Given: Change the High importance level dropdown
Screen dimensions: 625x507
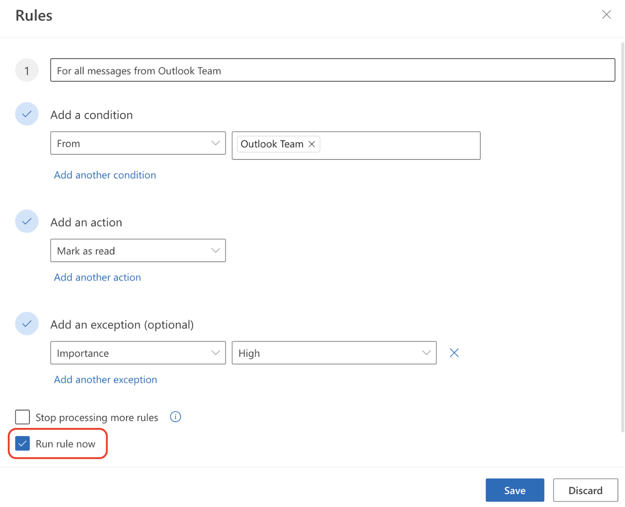Looking at the screenshot, I should tap(334, 353).
